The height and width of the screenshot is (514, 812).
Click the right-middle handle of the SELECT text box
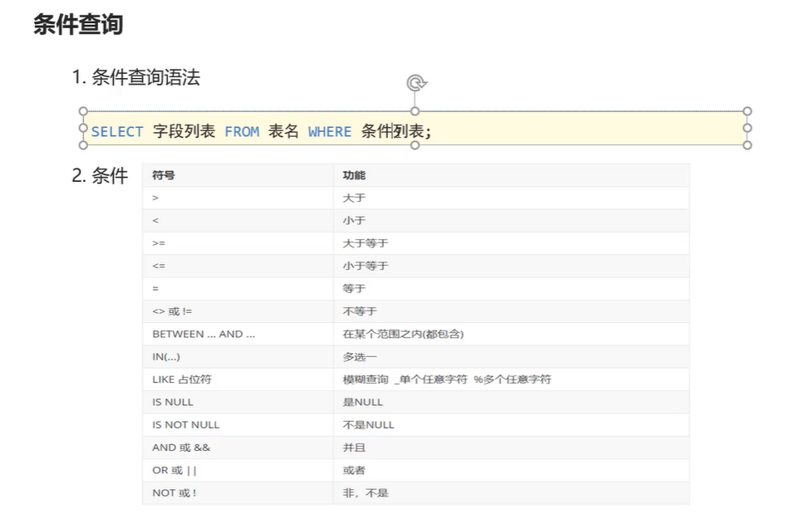(746, 128)
